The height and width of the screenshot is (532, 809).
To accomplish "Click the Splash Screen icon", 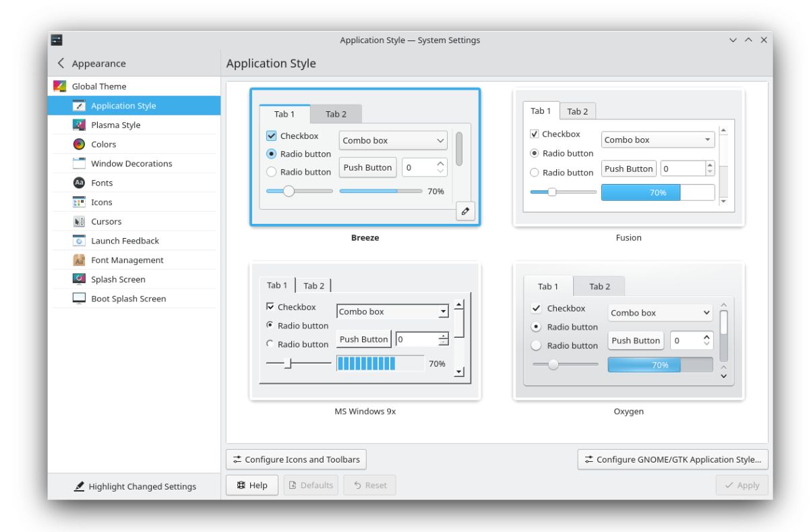I will point(79,279).
